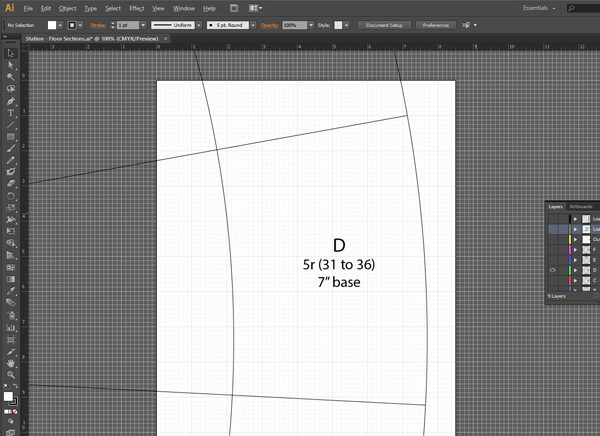This screenshot has width=600, height=436.
Task: Select the Zoom magnifier tool
Action: [10, 375]
